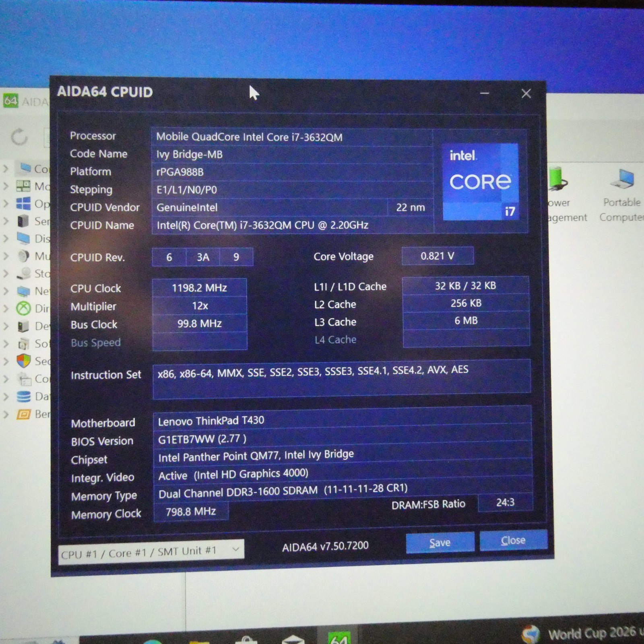This screenshot has width=644, height=644.
Task: Select the Display monitor icon in tree
Action: coord(23,238)
